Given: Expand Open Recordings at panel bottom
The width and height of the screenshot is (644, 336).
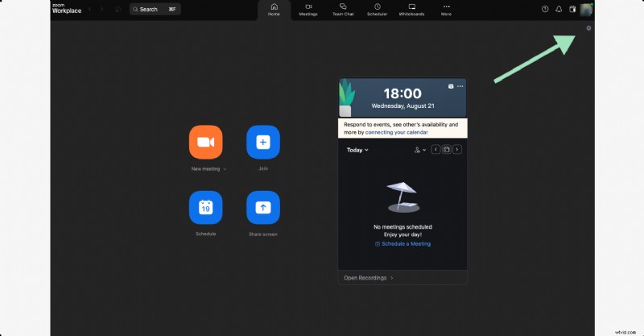Looking at the screenshot, I should point(369,278).
